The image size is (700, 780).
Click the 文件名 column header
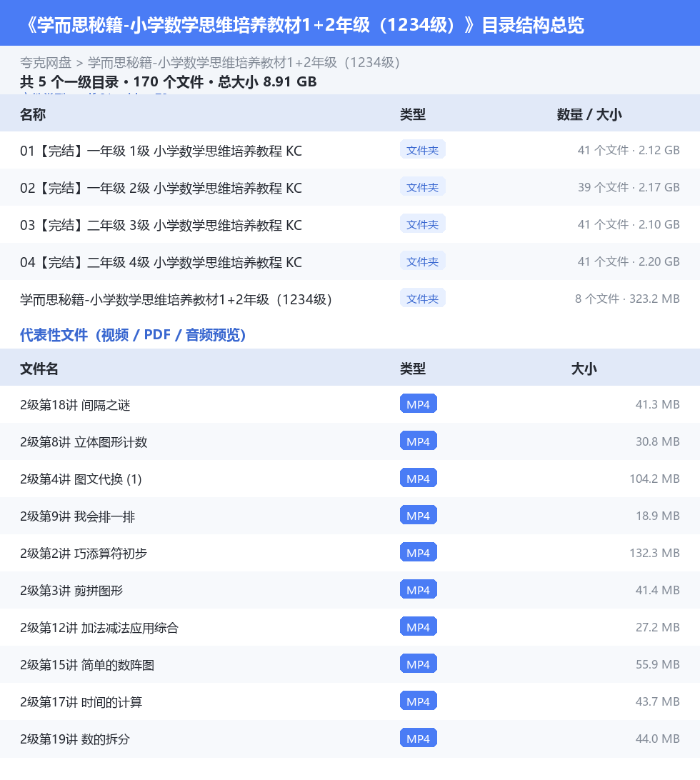(x=39, y=369)
